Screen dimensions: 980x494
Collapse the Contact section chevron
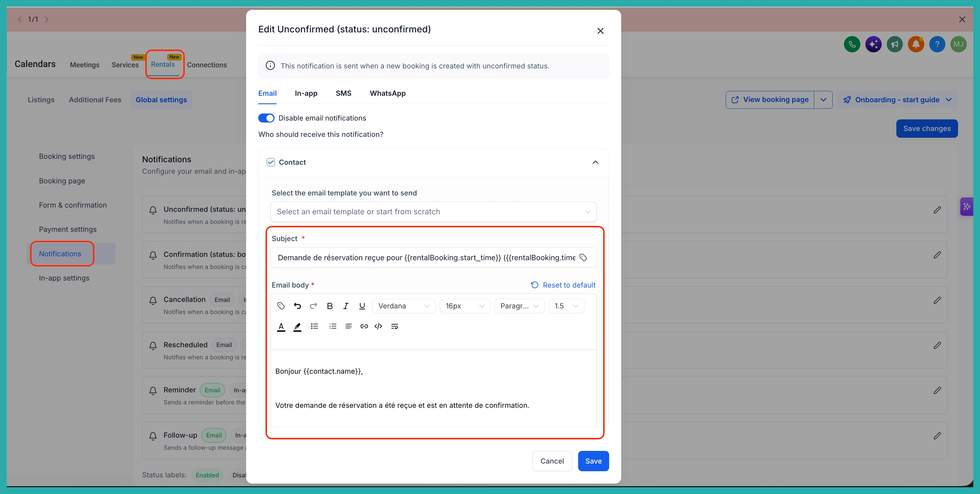point(596,162)
